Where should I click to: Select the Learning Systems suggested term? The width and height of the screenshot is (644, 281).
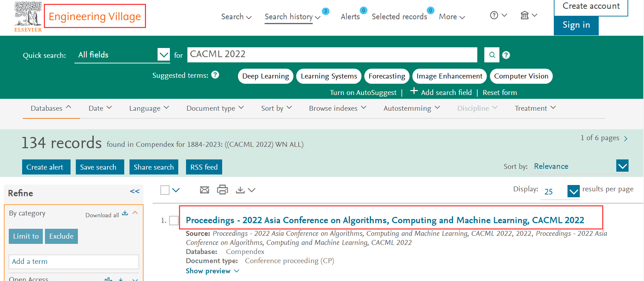329,76
